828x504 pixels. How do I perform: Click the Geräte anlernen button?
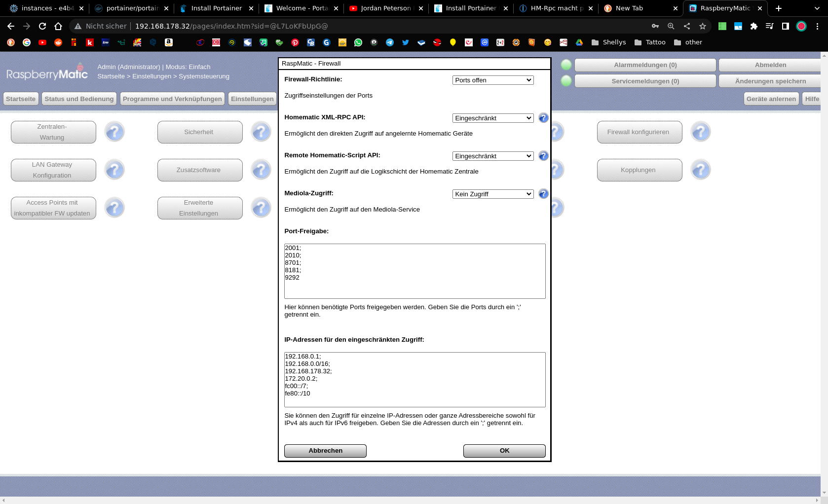(x=771, y=99)
